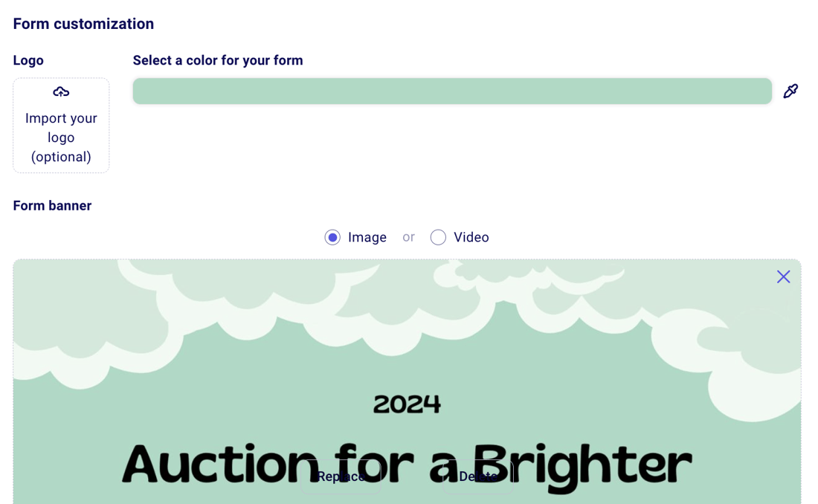Click the upload cloud above 'Import your logo'
Viewport: 818px width, 504px height.
point(60,91)
